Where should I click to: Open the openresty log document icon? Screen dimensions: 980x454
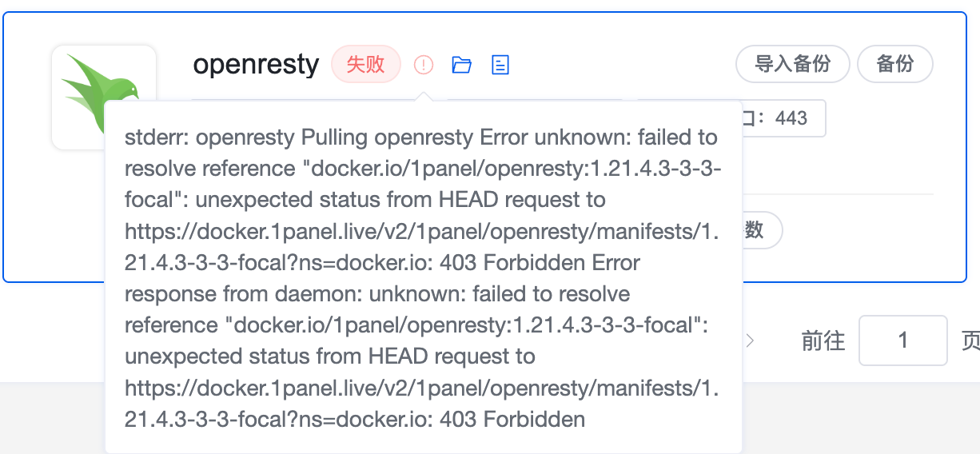500,65
